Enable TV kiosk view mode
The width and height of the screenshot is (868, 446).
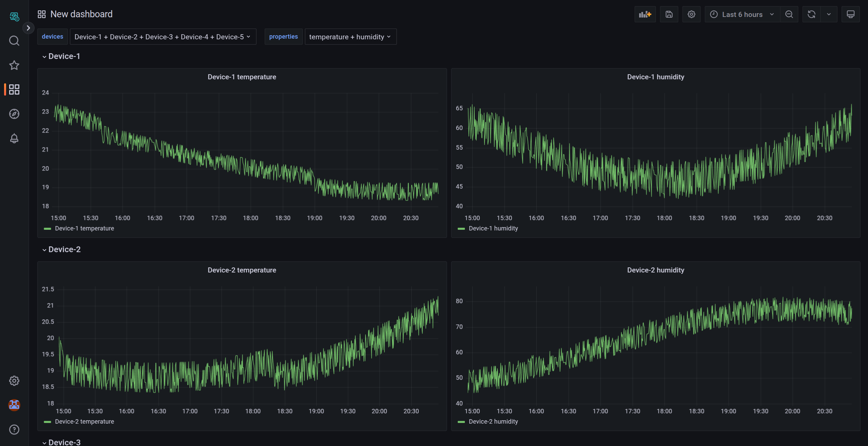click(851, 14)
